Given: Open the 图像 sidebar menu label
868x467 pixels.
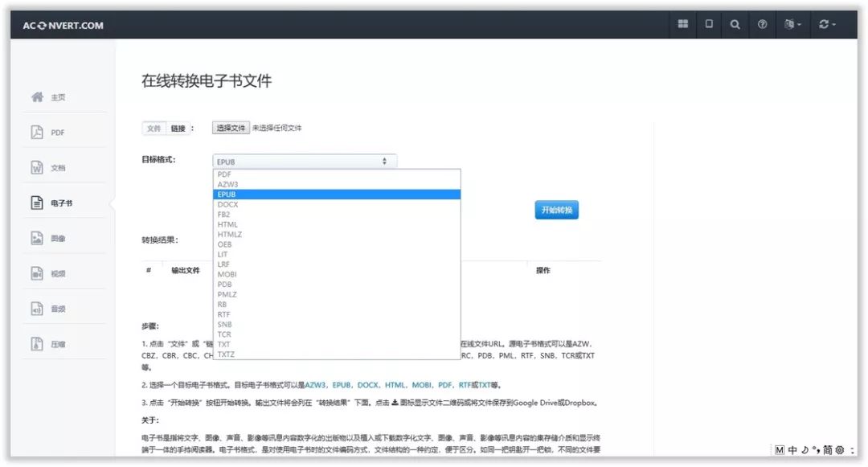Looking at the screenshot, I should [x=58, y=239].
